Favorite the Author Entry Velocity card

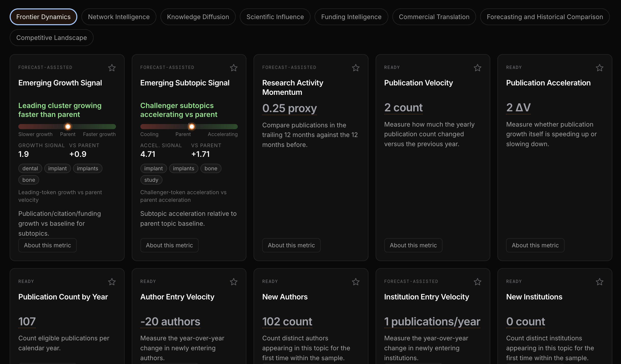click(x=234, y=282)
